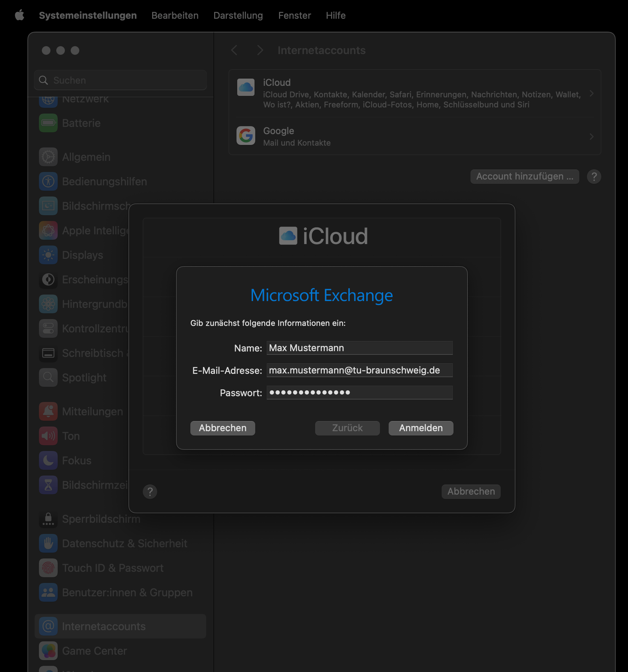
Task: Open the Fenster menu
Action: (x=295, y=16)
